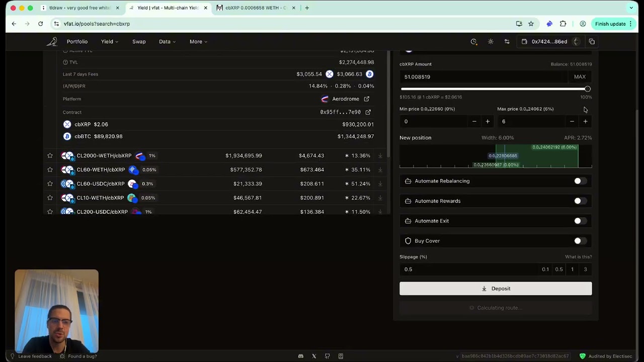Star the CL60-WETH/cbXRP pool
This screenshot has height=362, width=644.
(x=50, y=170)
